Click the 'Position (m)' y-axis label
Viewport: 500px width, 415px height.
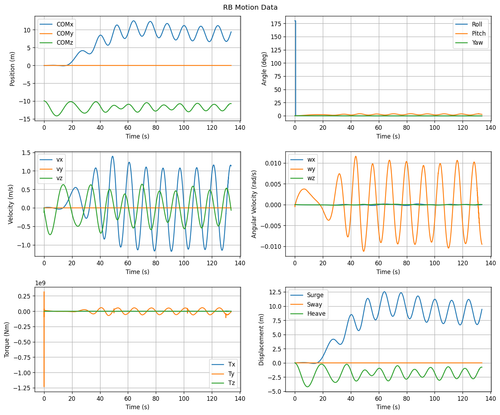[x=12, y=69]
